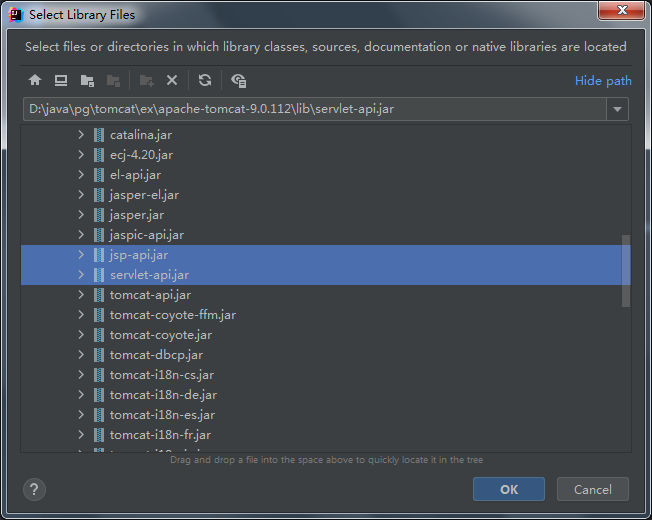Select tomcat-api.jar file name
Viewport: 652px width, 520px height.
coord(151,295)
